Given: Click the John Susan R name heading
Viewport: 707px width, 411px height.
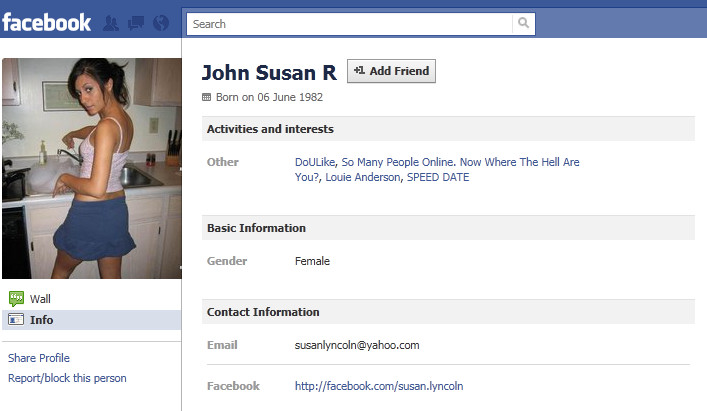Looking at the screenshot, I should [269, 73].
